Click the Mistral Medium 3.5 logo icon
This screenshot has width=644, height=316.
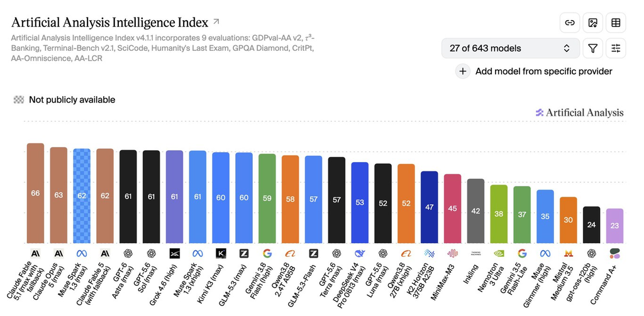tap(568, 254)
